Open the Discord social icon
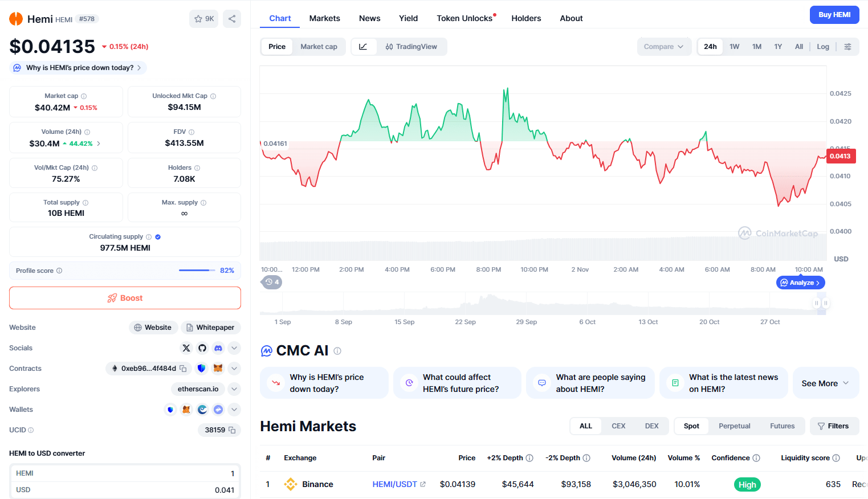The image size is (868, 499). (218, 348)
